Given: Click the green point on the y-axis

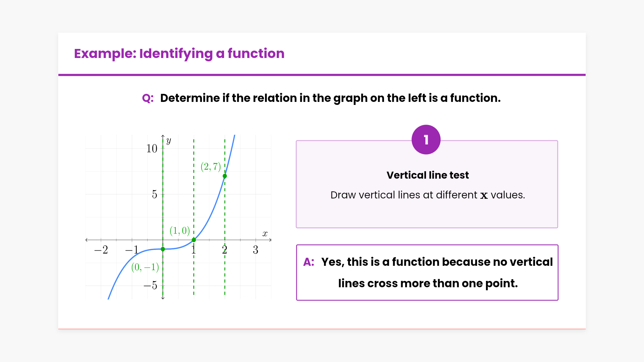Looking at the screenshot, I should coord(163,249).
